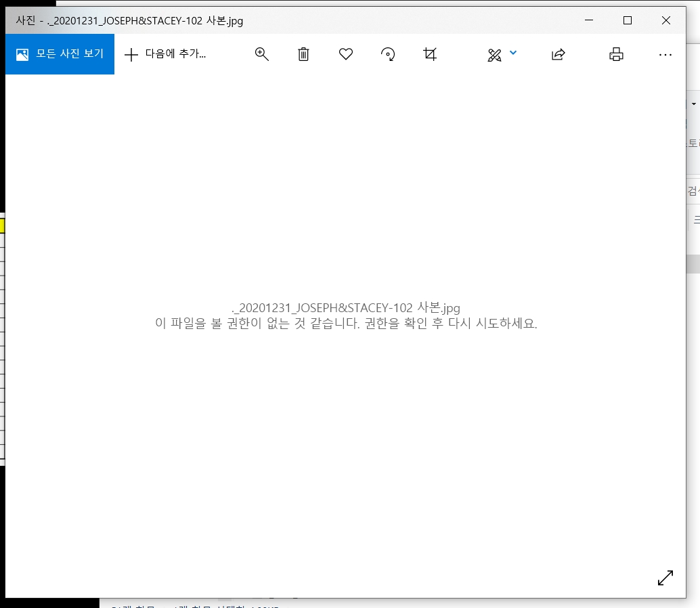Expand the dropdown arrow in background window
700x608 pixels.
coord(693,104)
